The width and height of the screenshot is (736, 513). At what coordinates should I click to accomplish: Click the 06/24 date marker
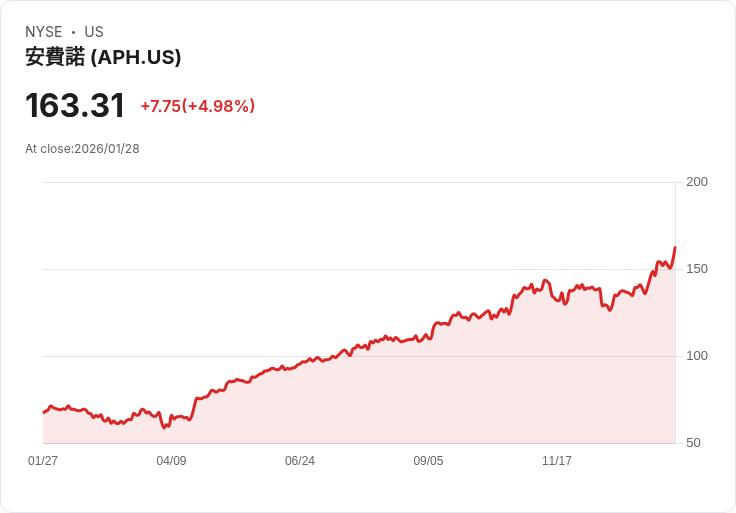(x=300, y=461)
